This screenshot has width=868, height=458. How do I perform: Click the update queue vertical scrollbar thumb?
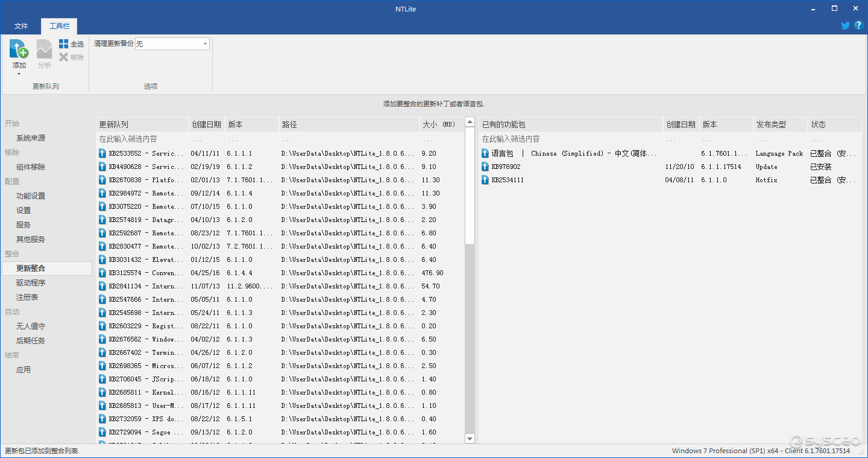pos(470,186)
